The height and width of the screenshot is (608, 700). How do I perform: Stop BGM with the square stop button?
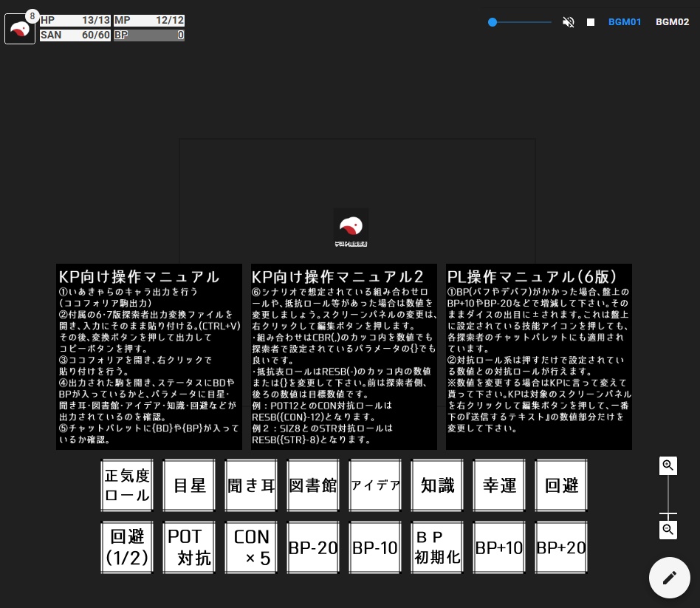coord(591,22)
